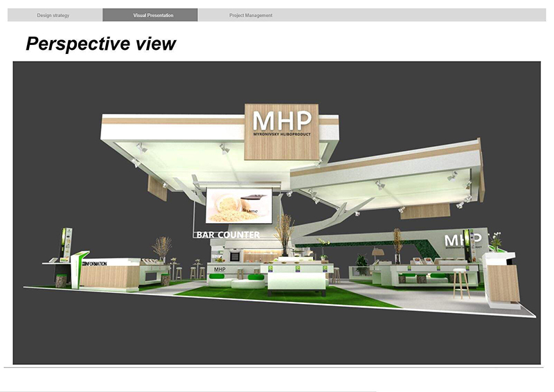This screenshot has width=554, height=392.
Task: Click the small MHP counter at center
Action: pos(220,271)
